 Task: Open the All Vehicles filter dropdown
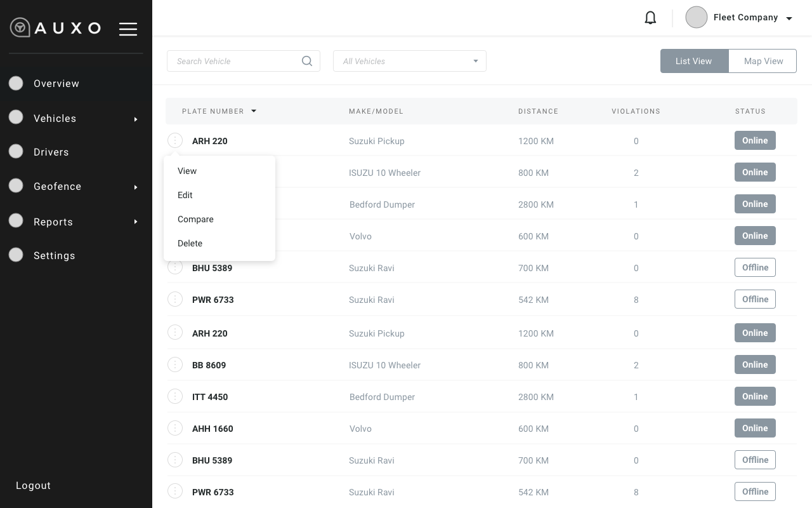pyautogui.click(x=410, y=61)
